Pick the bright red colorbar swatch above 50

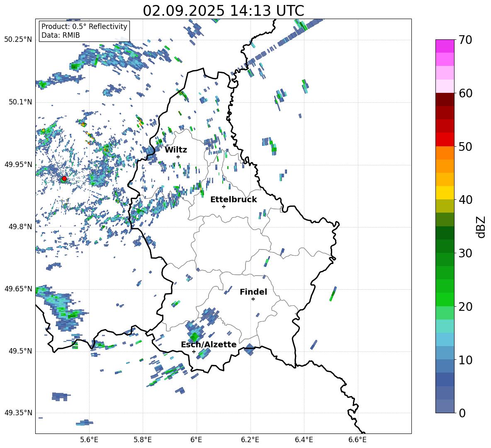click(x=445, y=140)
